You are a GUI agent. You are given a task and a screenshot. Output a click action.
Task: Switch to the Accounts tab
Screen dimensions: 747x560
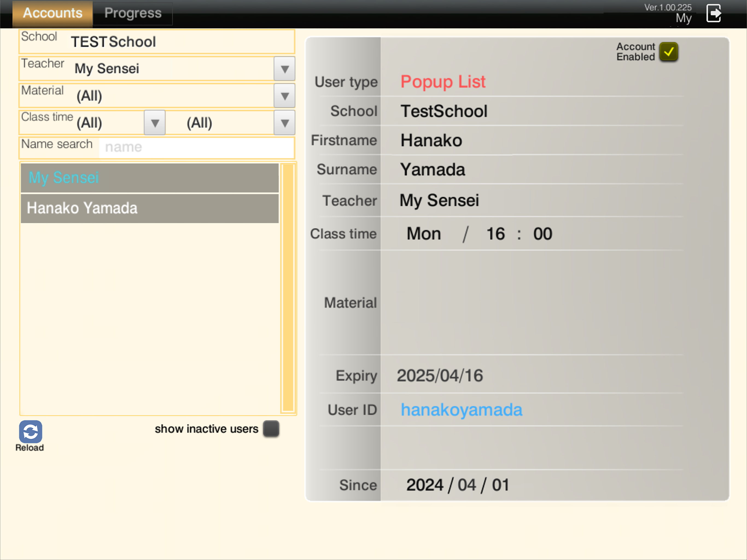[52, 13]
